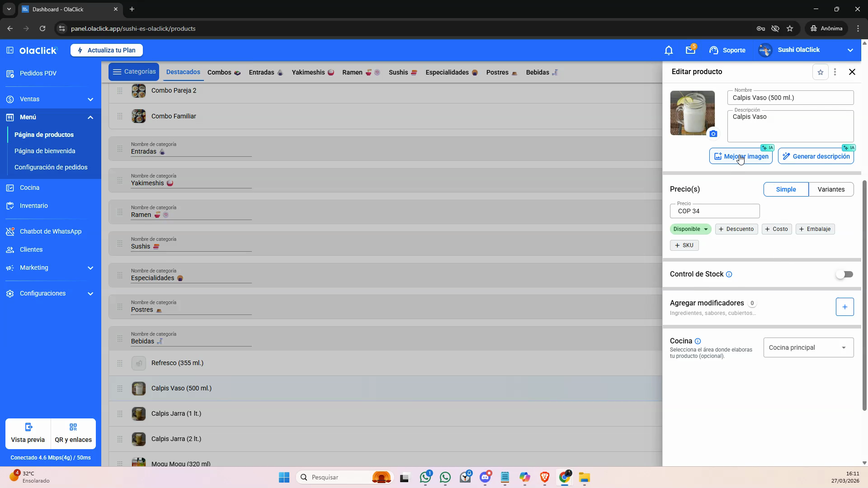Screen dimensions: 868x488
Task: Open the messages envelope icon
Action: point(690,50)
